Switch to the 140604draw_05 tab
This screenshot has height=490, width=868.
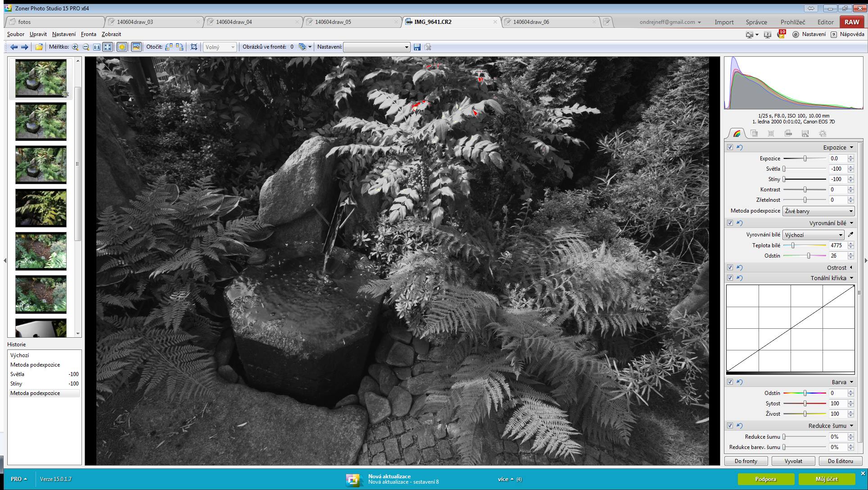(x=333, y=22)
